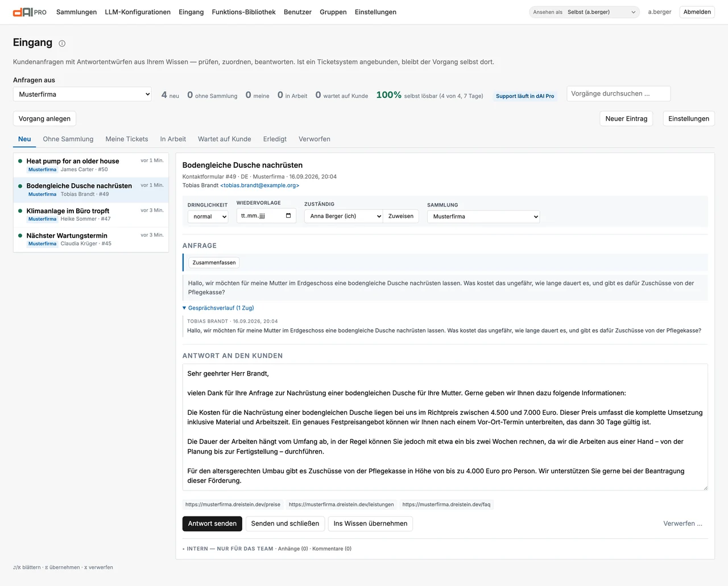728x586 pixels.
Task: Switch to the Wartet auf Kunde tab
Action: click(225, 139)
